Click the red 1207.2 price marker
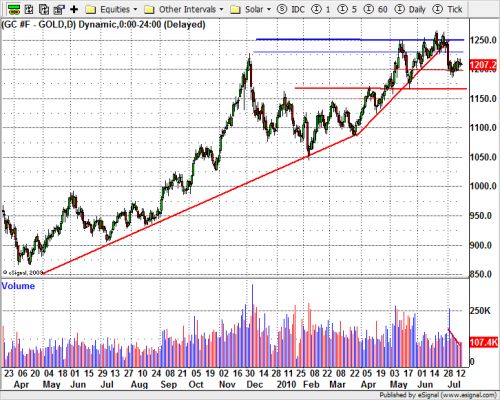Screen dimensions: 500x400 tap(483, 65)
